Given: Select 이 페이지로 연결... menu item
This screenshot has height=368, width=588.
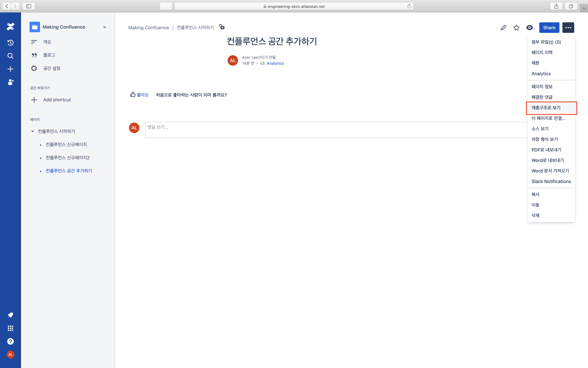Looking at the screenshot, I should [551, 118].
